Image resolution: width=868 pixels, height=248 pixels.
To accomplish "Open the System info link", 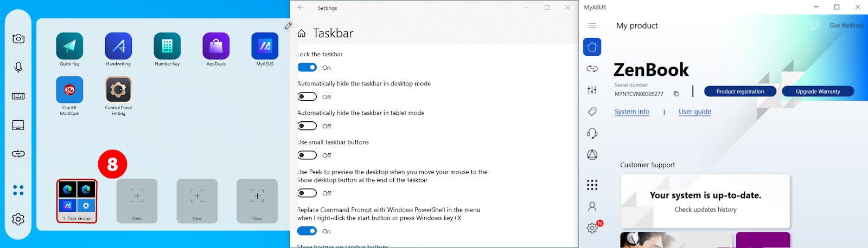I will pyautogui.click(x=632, y=112).
